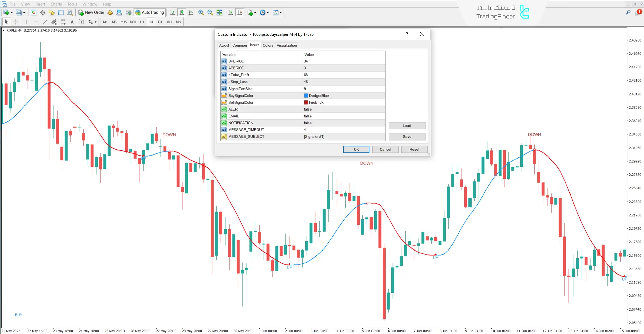Open the Market Watch window
Image resolution: width=644 pixels, height=334 pixels.
(34, 12)
